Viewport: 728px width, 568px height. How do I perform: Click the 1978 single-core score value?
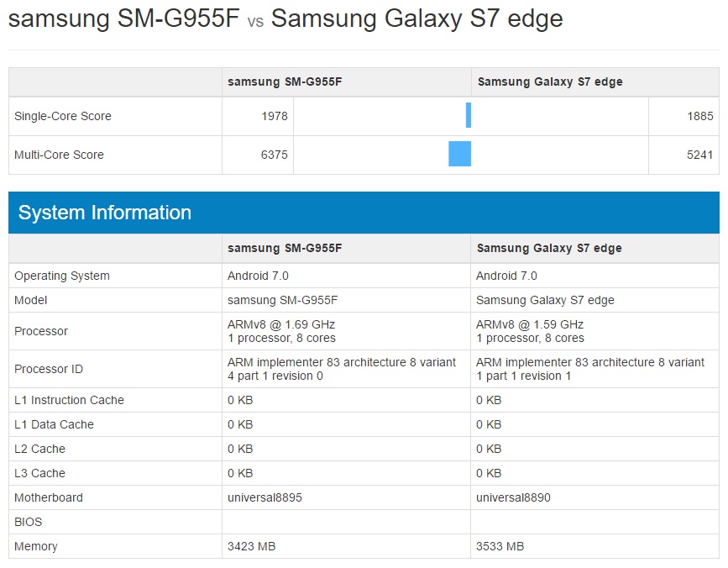(274, 116)
